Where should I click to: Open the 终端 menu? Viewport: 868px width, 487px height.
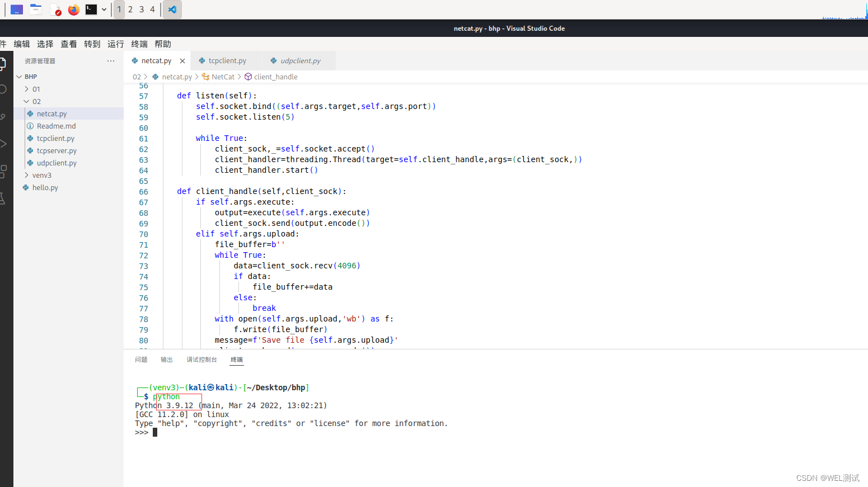139,44
